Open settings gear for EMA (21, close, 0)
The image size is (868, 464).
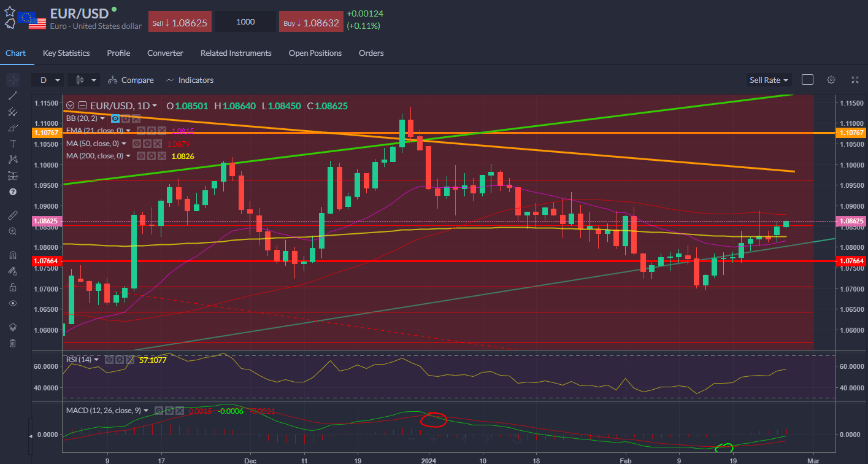(x=152, y=131)
